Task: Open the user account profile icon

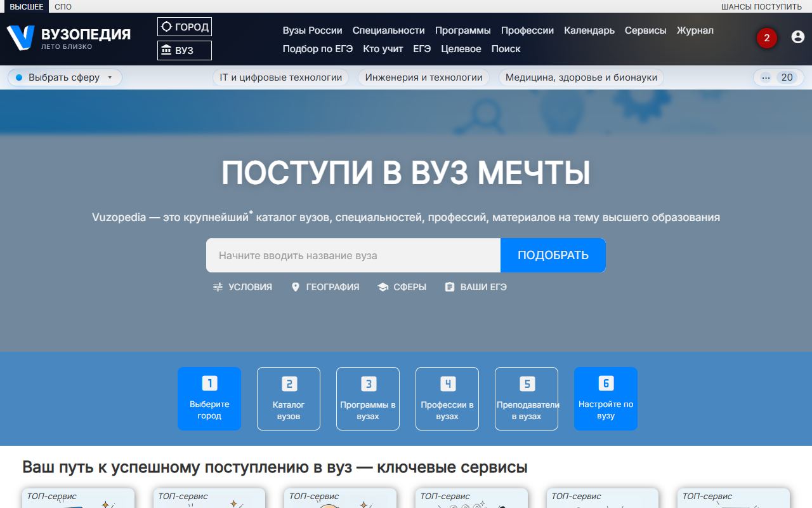Action: 798,37
